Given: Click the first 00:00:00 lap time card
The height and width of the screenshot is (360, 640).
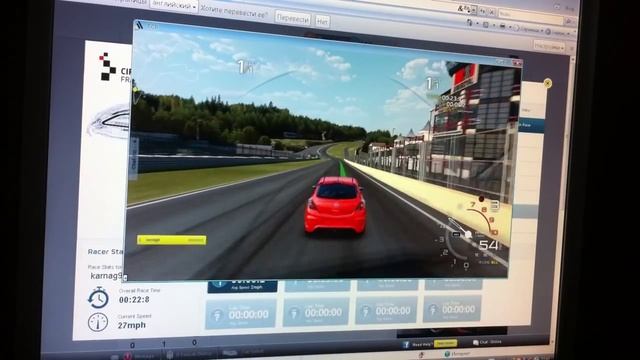Looking at the screenshot, I should [x=241, y=314].
